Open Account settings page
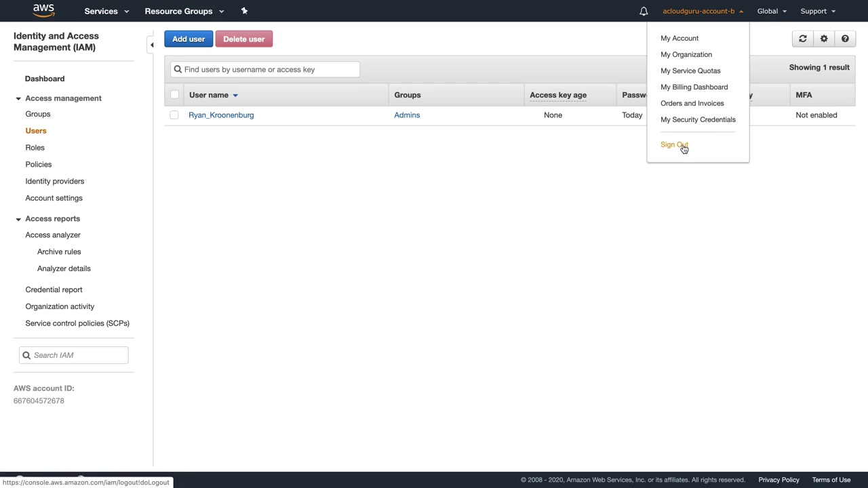This screenshot has height=488, width=868. click(x=54, y=198)
